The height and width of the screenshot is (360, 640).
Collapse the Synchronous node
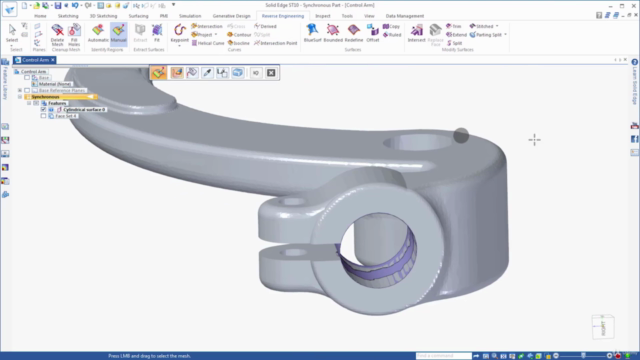20,97
